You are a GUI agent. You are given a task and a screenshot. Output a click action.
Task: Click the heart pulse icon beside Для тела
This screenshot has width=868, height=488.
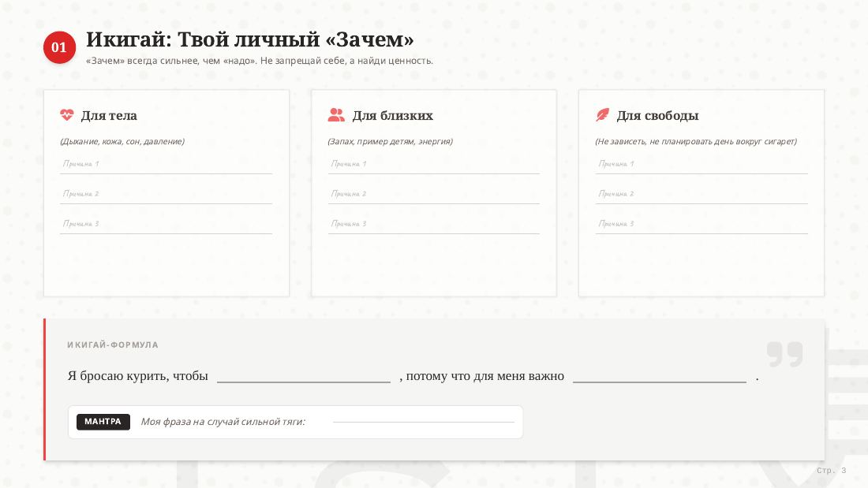pos(66,115)
